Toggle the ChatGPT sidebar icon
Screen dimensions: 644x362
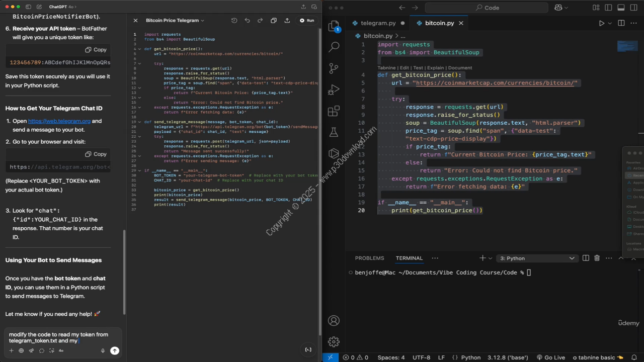(x=28, y=7)
